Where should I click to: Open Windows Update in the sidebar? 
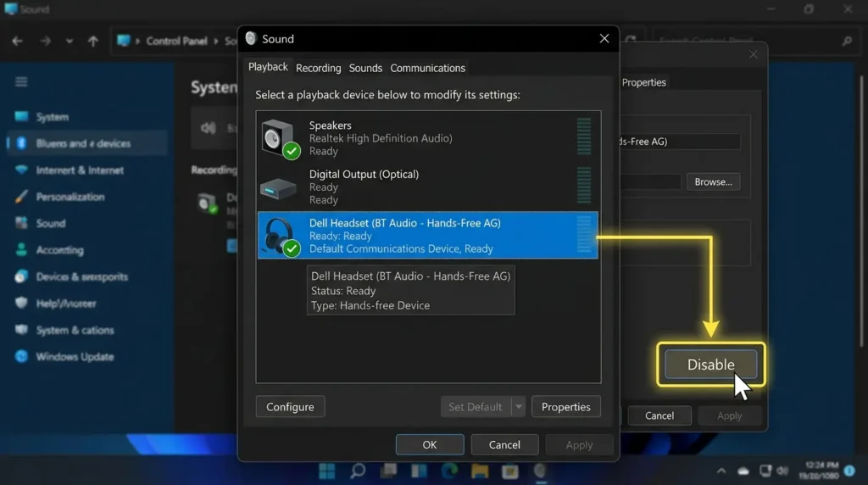point(75,357)
